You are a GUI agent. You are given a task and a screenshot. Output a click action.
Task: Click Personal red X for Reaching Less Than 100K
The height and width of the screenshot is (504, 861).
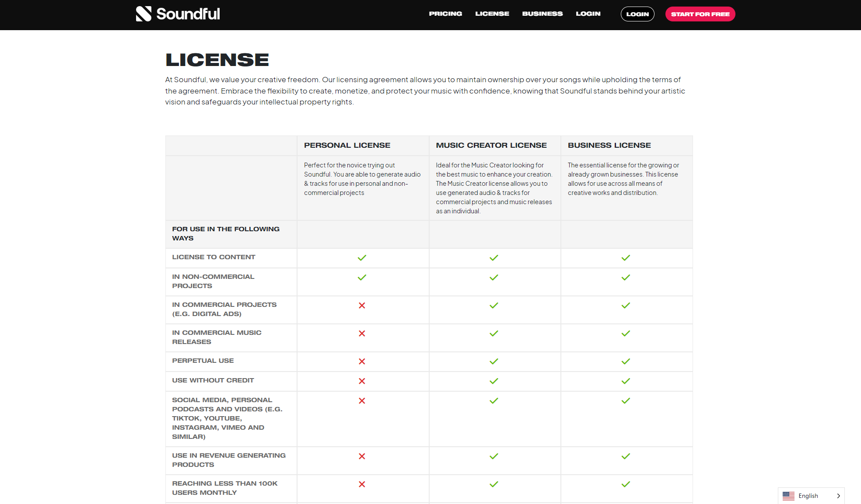362,484
